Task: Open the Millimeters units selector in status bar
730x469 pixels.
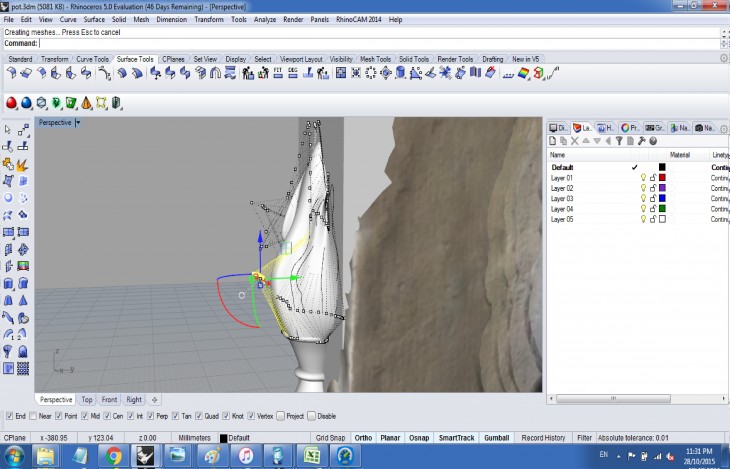Action: coord(194,438)
